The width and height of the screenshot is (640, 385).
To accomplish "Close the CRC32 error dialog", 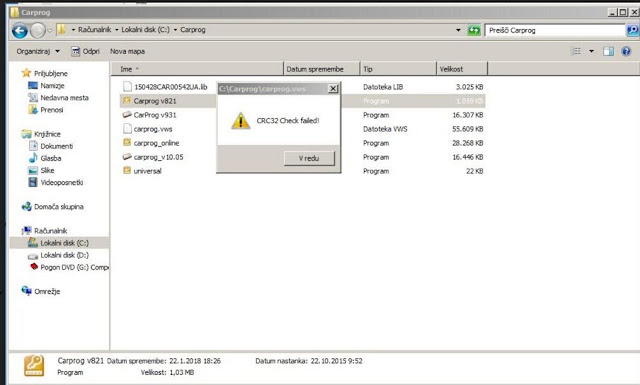I will pyautogui.click(x=333, y=89).
